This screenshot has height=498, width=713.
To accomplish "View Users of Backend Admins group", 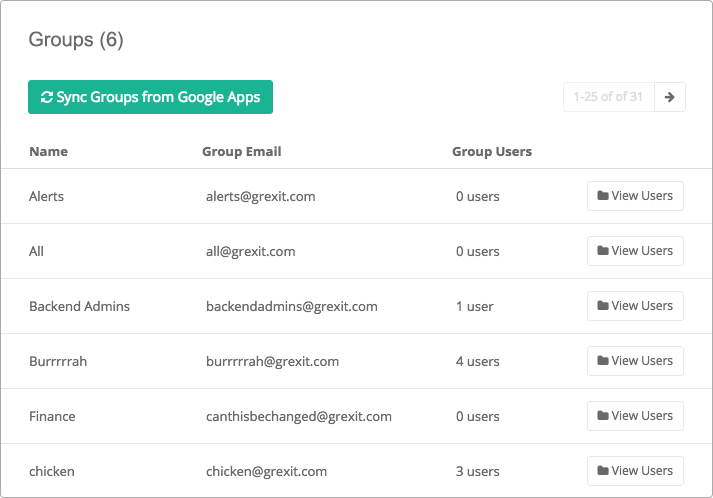I will pyautogui.click(x=635, y=306).
